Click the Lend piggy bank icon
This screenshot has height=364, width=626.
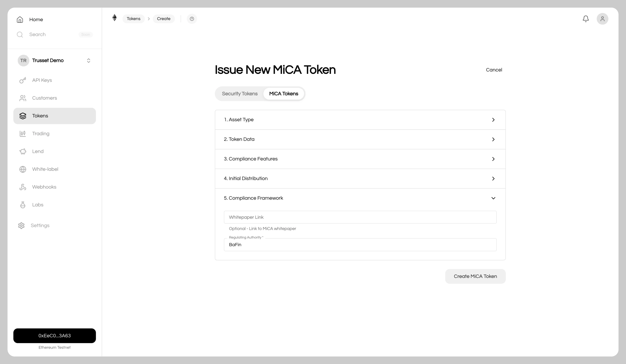[x=23, y=151]
